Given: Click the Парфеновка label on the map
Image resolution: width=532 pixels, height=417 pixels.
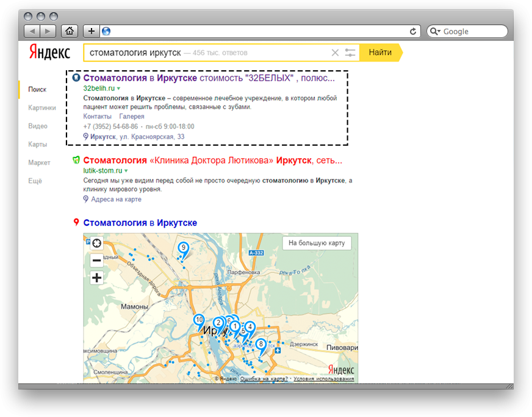Looking at the screenshot, I should [243, 272].
